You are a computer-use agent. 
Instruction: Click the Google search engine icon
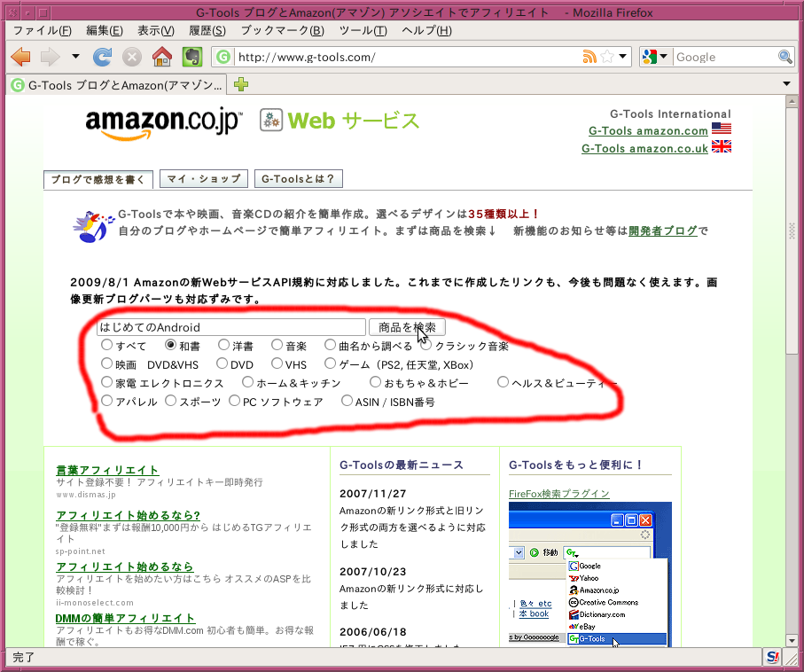coord(649,57)
